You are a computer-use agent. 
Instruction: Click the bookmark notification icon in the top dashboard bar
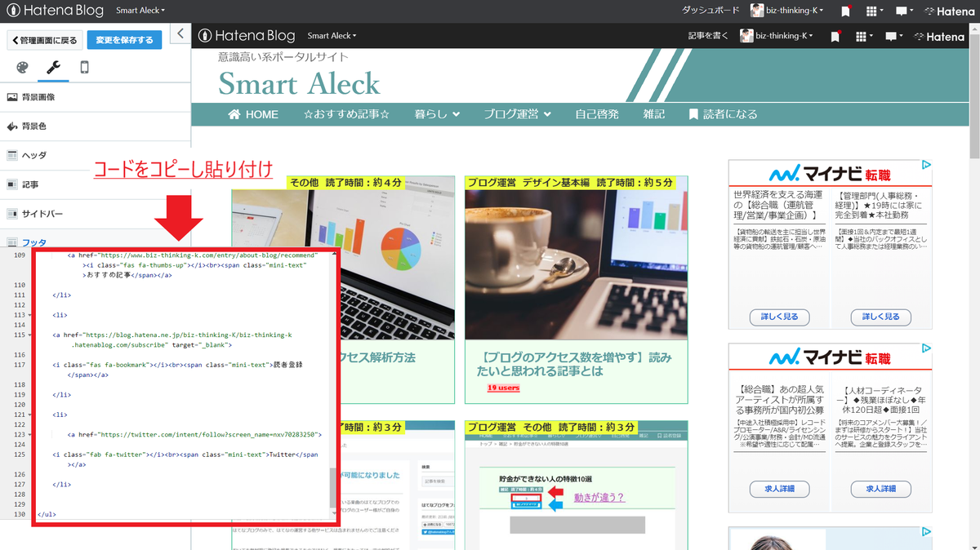845,11
